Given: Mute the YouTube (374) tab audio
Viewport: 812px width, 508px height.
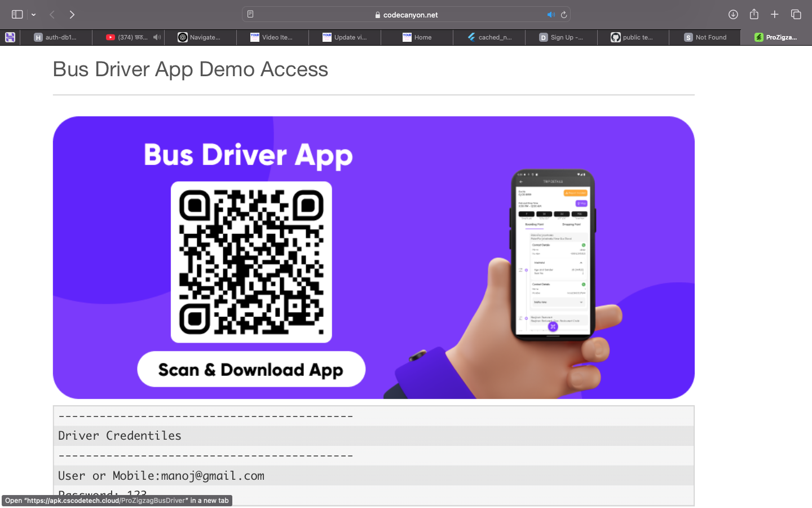Looking at the screenshot, I should pyautogui.click(x=157, y=37).
